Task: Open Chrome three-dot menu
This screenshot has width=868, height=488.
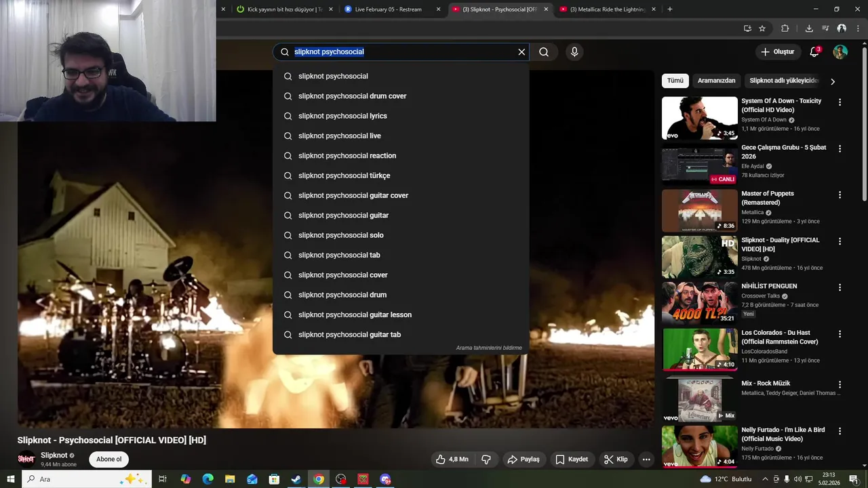Action: pos(857,28)
